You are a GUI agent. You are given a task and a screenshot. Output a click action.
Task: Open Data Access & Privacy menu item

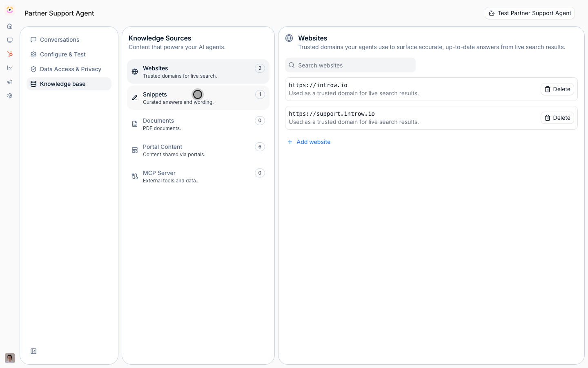click(69, 69)
